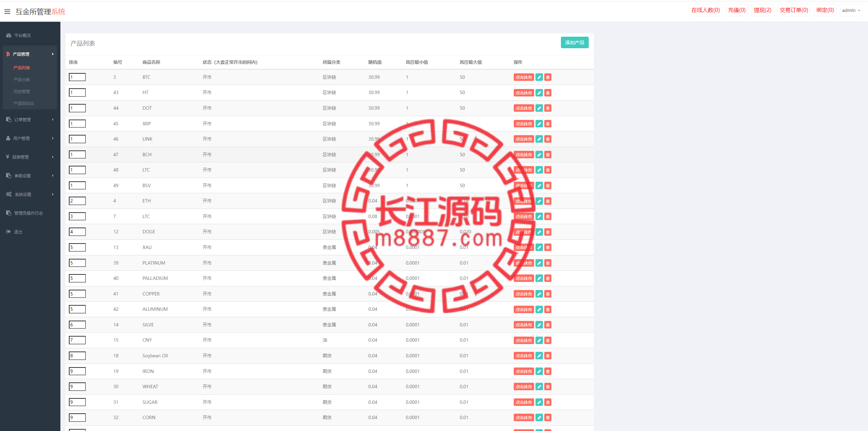Edit the SILVE product row
The width and height of the screenshot is (868, 431).
coord(539,325)
